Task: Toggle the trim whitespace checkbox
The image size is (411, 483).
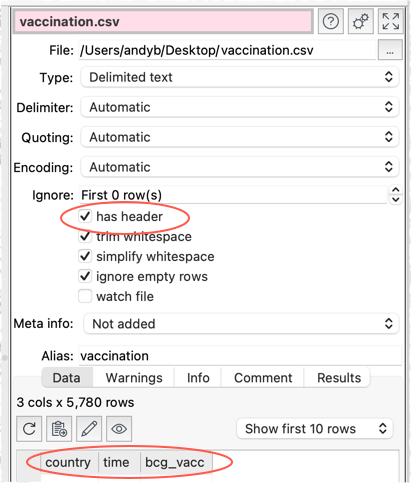Action: coord(85,236)
